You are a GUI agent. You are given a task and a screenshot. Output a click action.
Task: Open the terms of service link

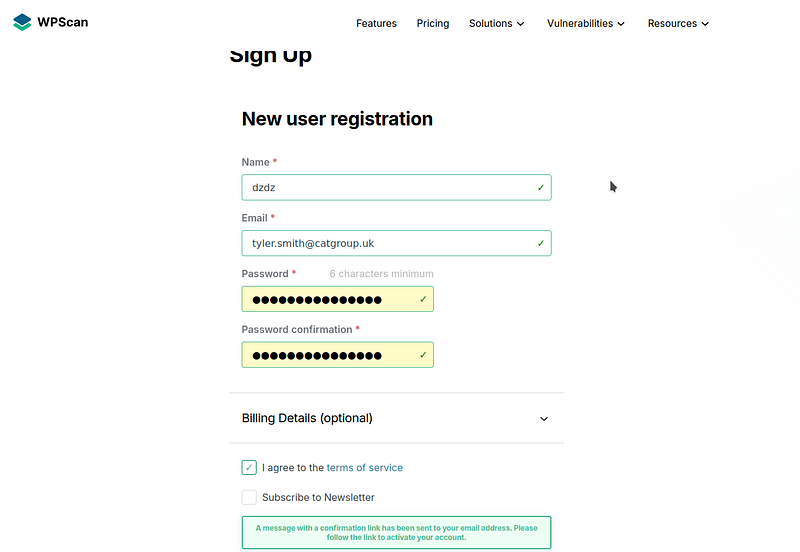coord(365,467)
